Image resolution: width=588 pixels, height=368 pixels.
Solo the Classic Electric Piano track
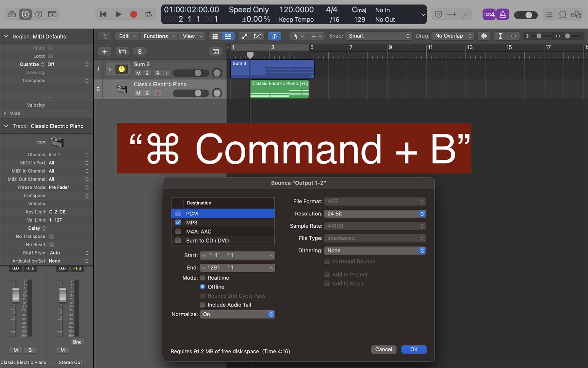[x=147, y=93]
